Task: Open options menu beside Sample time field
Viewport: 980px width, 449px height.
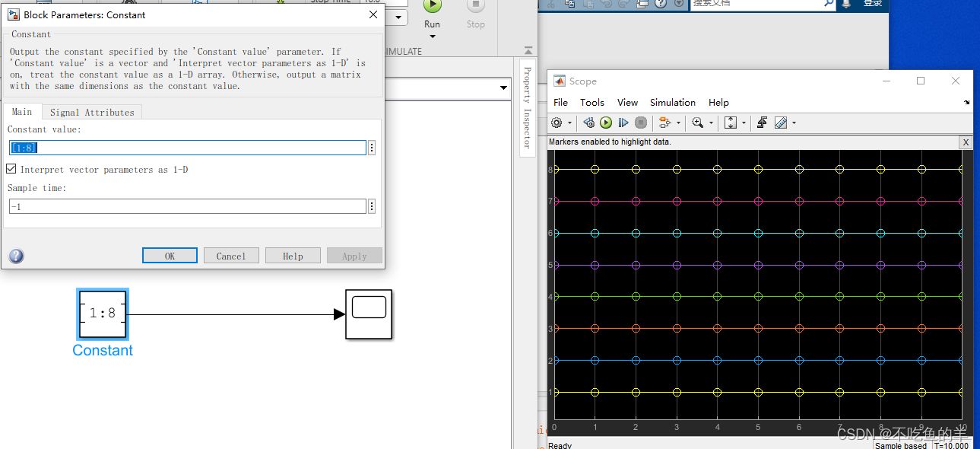Action: (372, 206)
